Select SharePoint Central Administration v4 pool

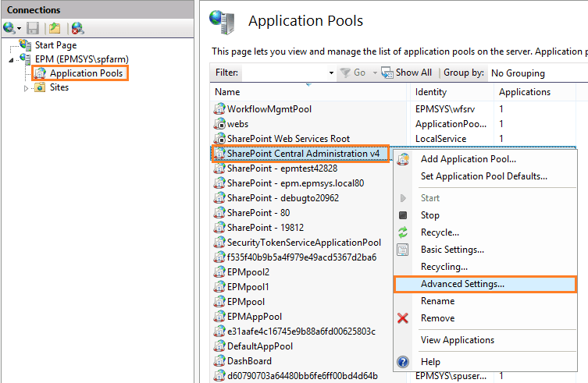point(303,154)
